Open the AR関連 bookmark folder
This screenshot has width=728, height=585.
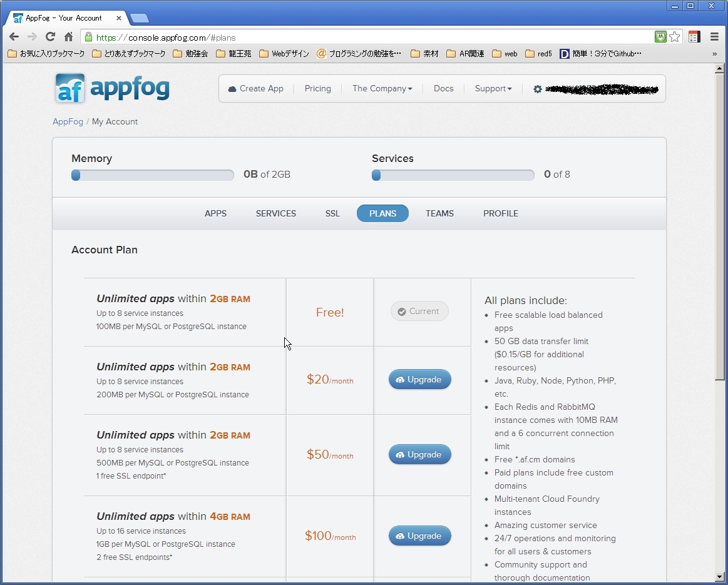point(465,54)
